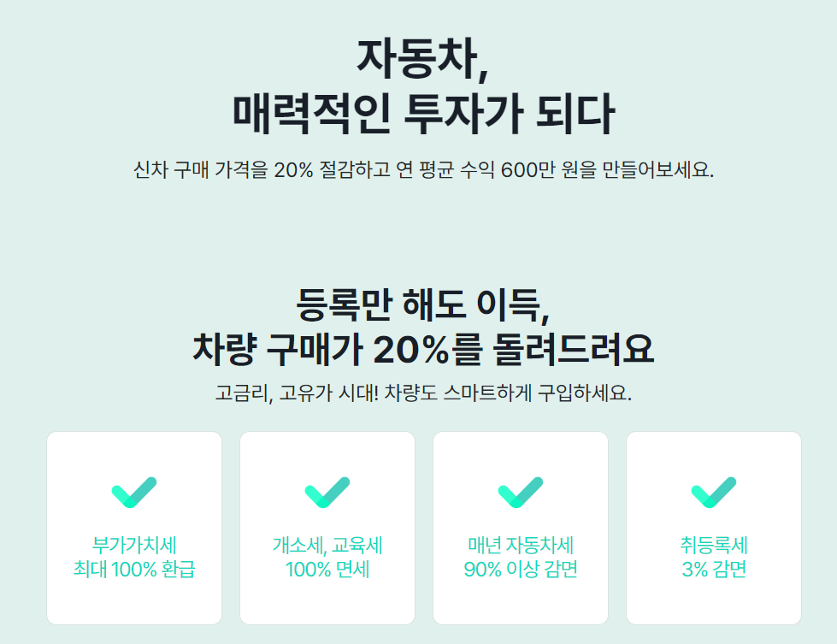Click the 매력적인 투자가 되다 heading
The height and width of the screenshot is (644, 837).
coord(422,115)
